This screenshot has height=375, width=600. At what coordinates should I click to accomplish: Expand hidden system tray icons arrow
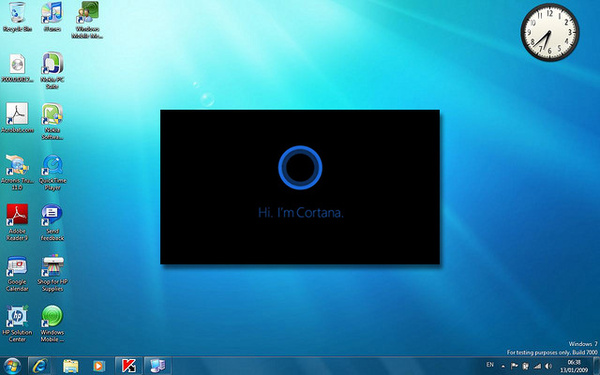click(x=503, y=366)
